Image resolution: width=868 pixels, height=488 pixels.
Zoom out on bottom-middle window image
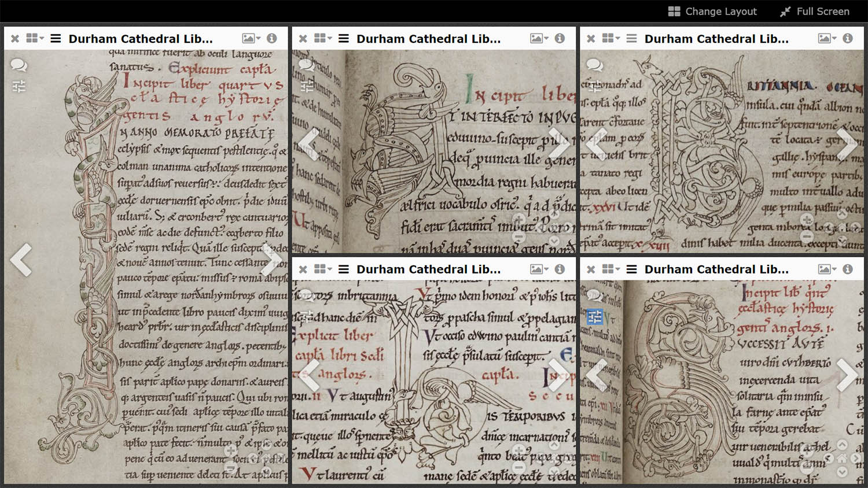pos(519,468)
